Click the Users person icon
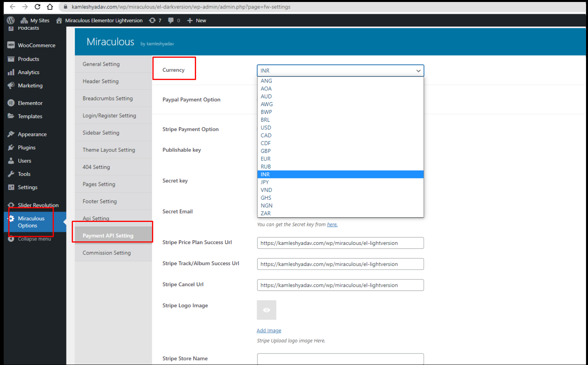The height and width of the screenshot is (365, 588). click(11, 161)
